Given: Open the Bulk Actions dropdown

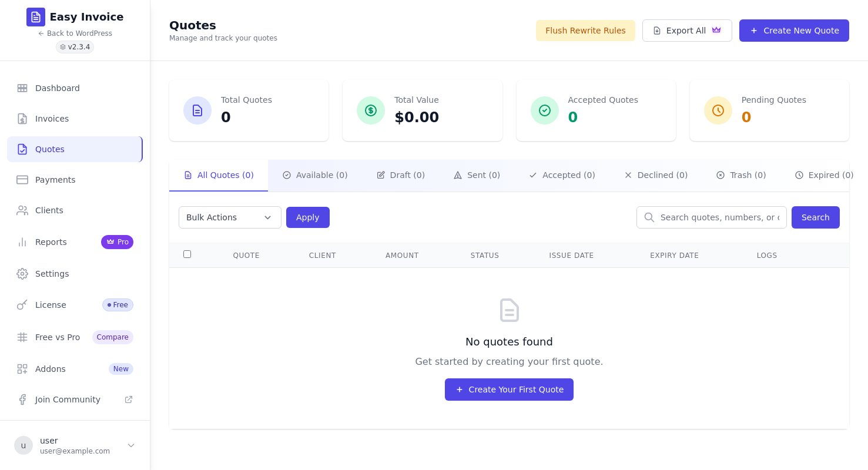Looking at the screenshot, I should (230, 217).
